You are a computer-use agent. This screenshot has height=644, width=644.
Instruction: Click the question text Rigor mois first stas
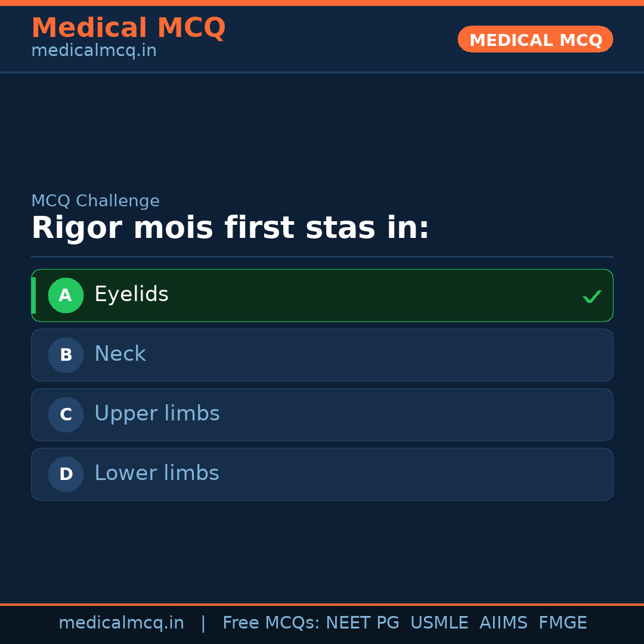click(230, 227)
